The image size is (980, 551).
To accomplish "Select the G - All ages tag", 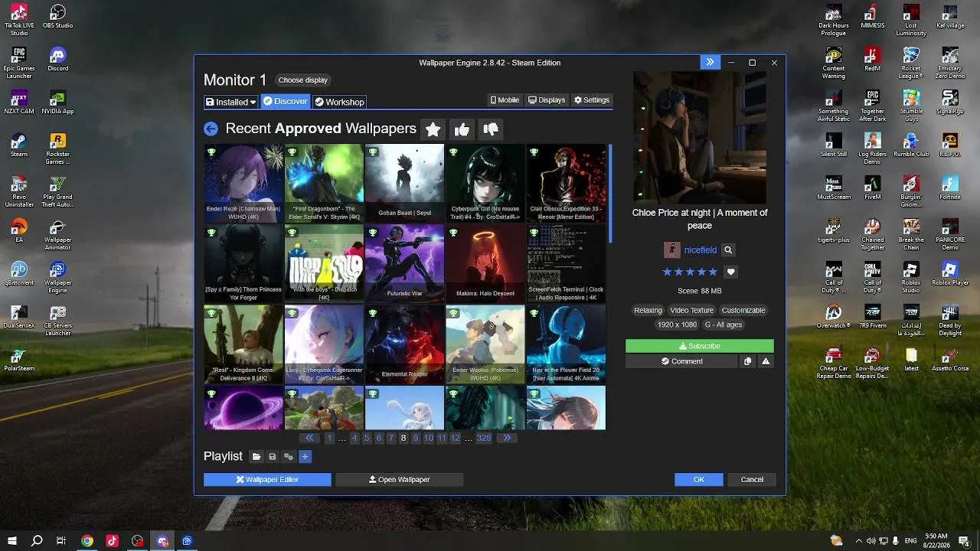I will (x=724, y=325).
